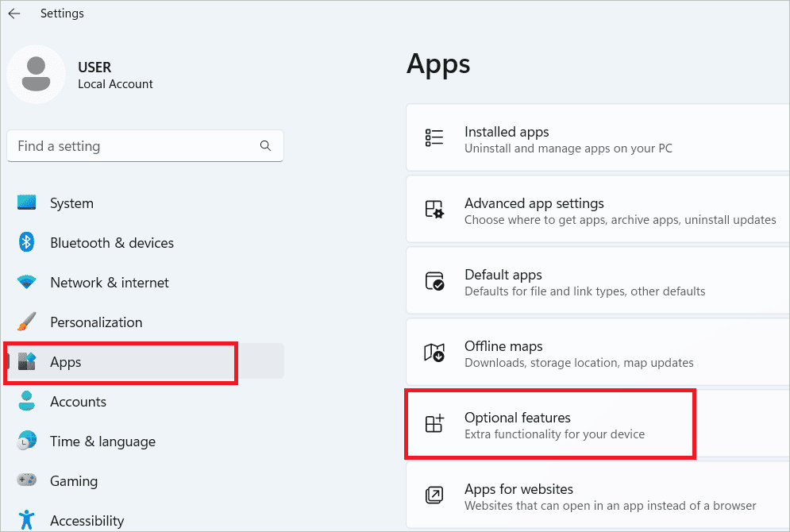Image resolution: width=790 pixels, height=532 pixels.
Task: Open Advanced app settings
Action: tap(598, 209)
